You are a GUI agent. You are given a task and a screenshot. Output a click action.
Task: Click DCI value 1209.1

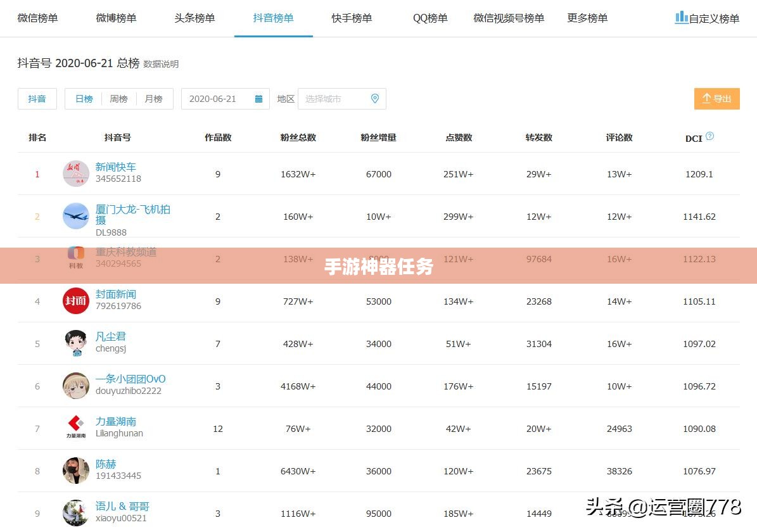[699, 174]
